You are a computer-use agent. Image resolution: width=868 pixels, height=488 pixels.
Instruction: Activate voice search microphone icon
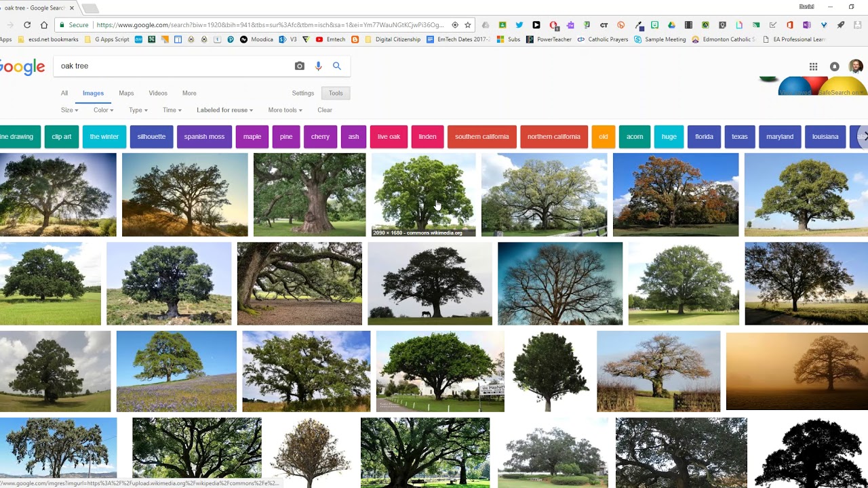[x=318, y=66]
